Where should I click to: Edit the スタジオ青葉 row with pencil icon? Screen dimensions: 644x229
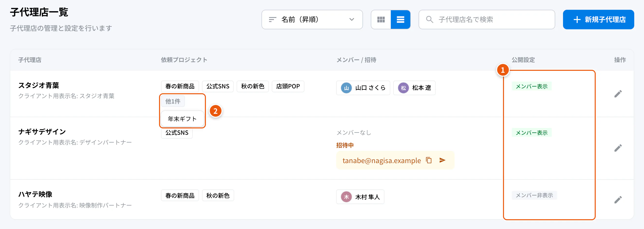[618, 94]
